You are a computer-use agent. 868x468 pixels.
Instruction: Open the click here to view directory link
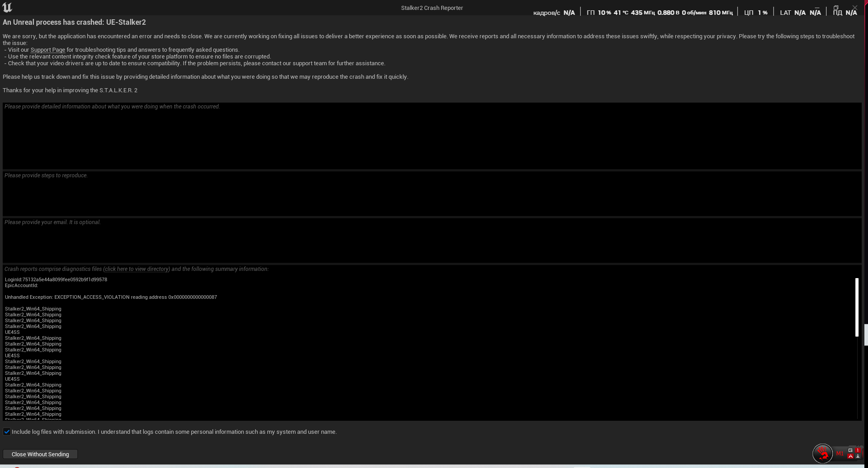136,269
